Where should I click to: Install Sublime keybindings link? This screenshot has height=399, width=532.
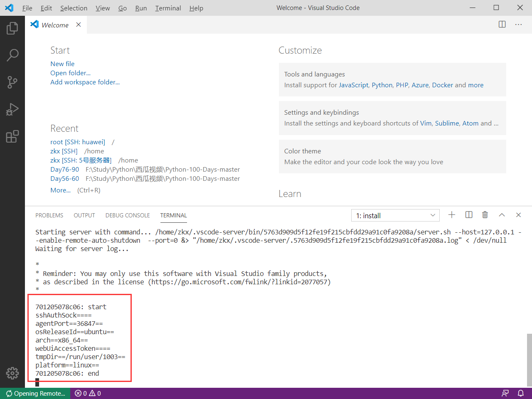point(447,123)
